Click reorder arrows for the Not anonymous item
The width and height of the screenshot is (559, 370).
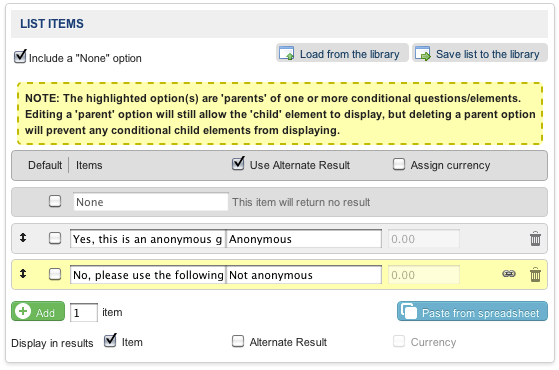pos(23,274)
